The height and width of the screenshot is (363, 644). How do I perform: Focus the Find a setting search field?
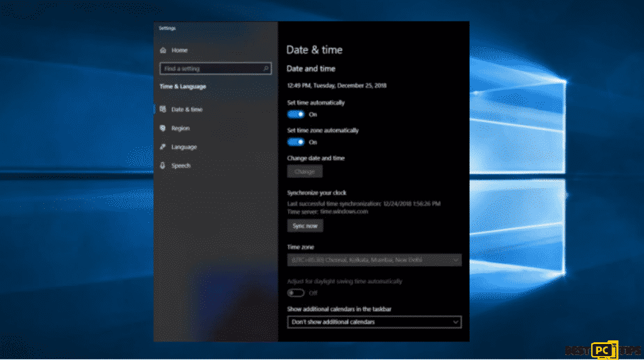pos(211,69)
